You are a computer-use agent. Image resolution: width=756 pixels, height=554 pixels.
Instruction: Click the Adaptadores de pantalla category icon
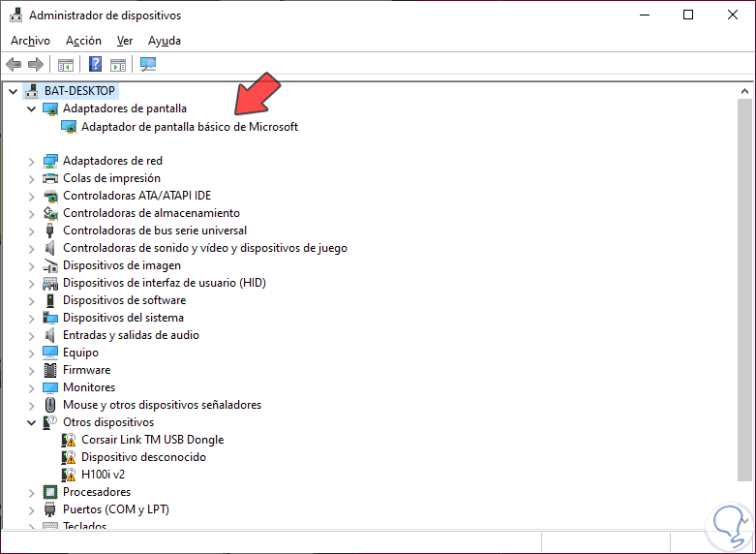(x=50, y=108)
